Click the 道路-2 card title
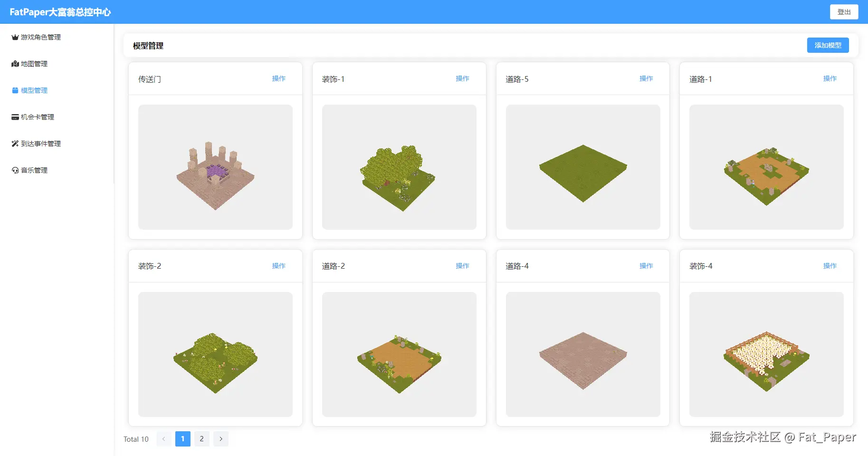The height and width of the screenshot is (456, 868). pyautogui.click(x=334, y=266)
